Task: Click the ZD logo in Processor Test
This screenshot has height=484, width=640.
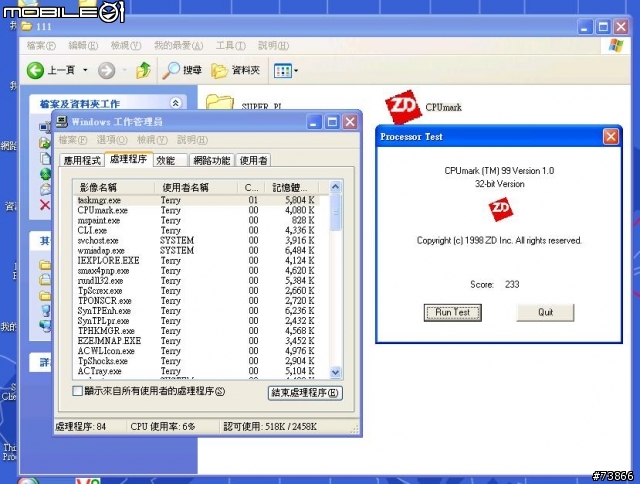Action: coord(500,209)
